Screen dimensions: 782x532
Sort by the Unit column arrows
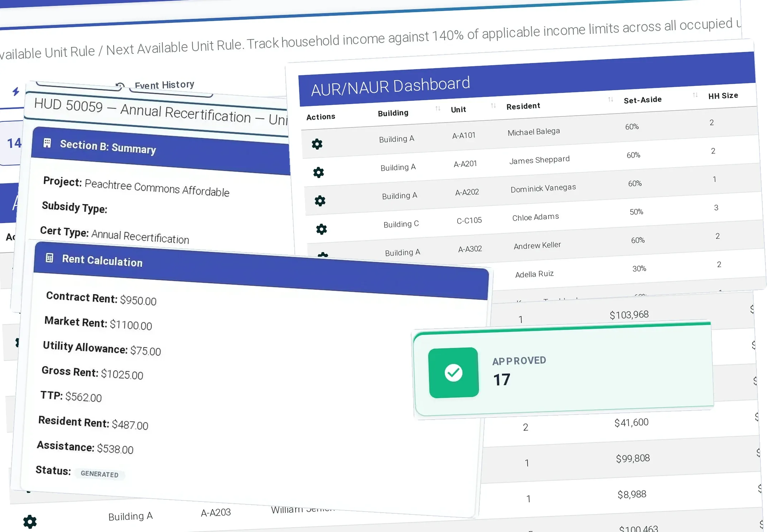[493, 105]
